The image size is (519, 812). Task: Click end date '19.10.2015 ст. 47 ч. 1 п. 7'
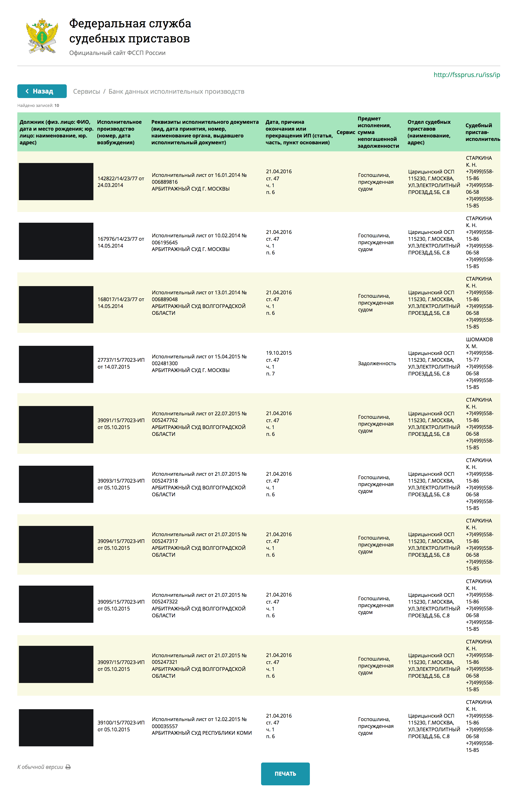(279, 363)
